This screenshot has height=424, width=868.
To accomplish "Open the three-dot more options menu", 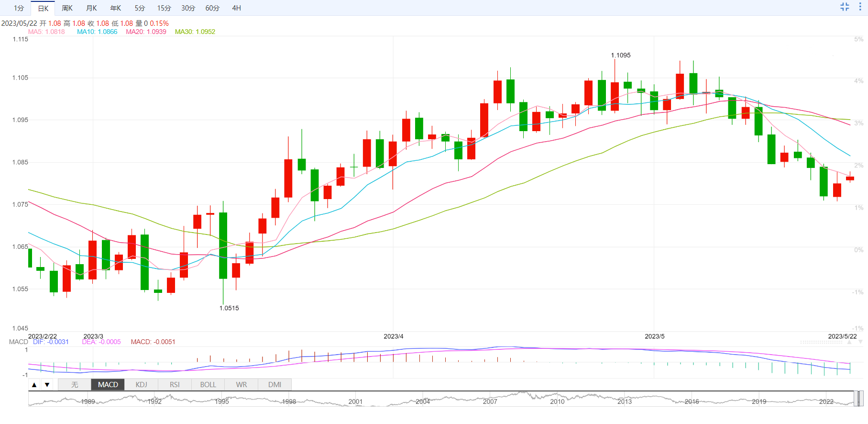I will [x=860, y=7].
